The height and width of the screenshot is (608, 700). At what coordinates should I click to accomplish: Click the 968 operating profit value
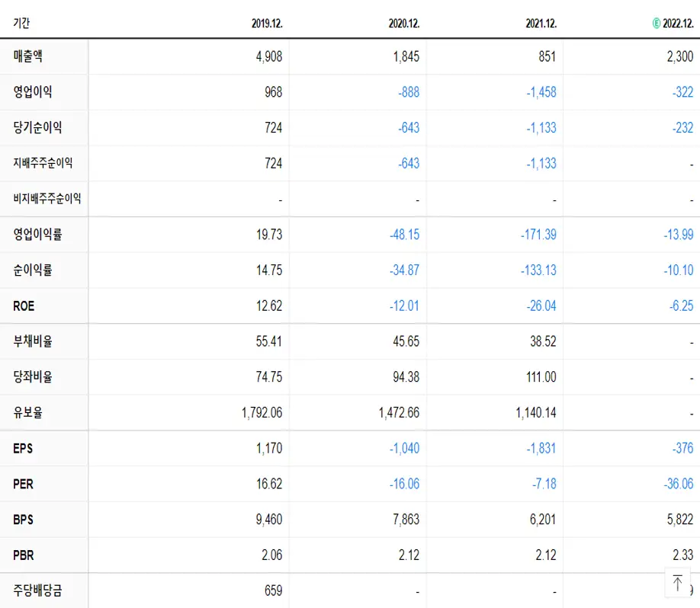[274, 92]
